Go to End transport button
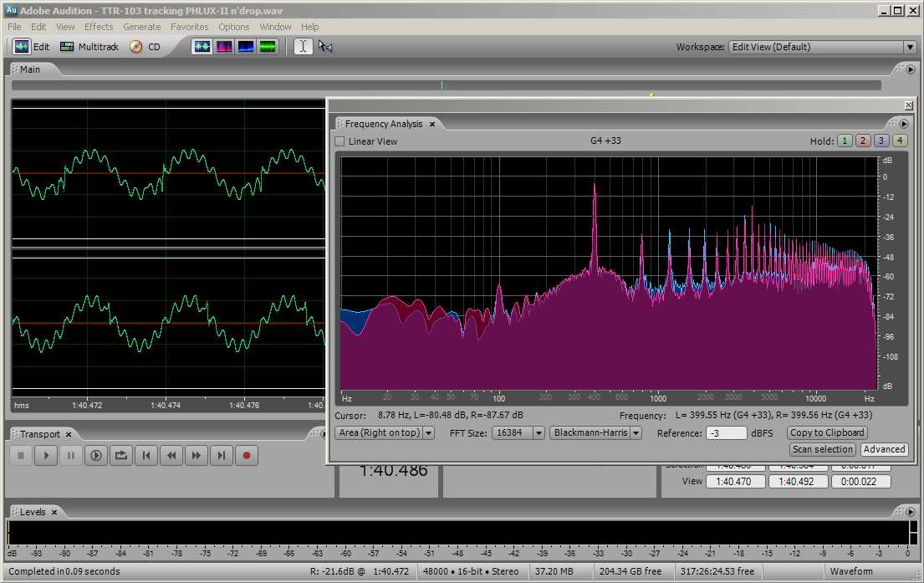924x583 pixels. tap(221, 455)
